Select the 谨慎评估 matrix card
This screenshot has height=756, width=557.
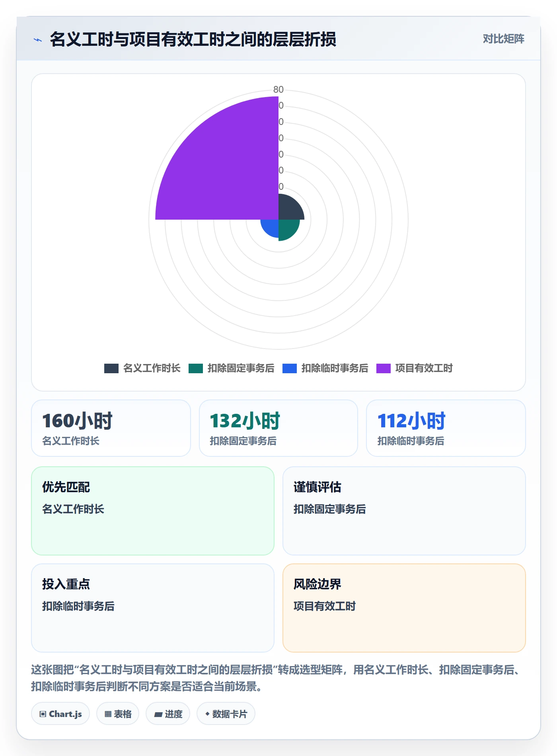tap(404, 511)
